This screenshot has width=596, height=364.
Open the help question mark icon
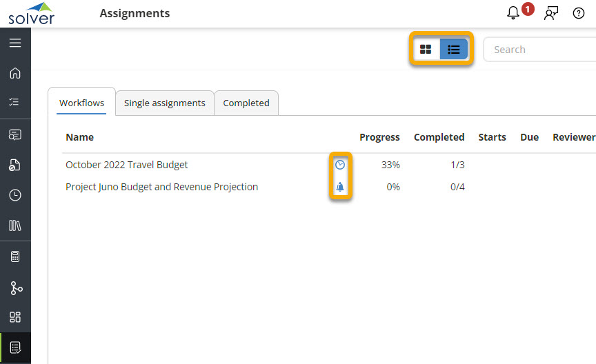pos(579,13)
